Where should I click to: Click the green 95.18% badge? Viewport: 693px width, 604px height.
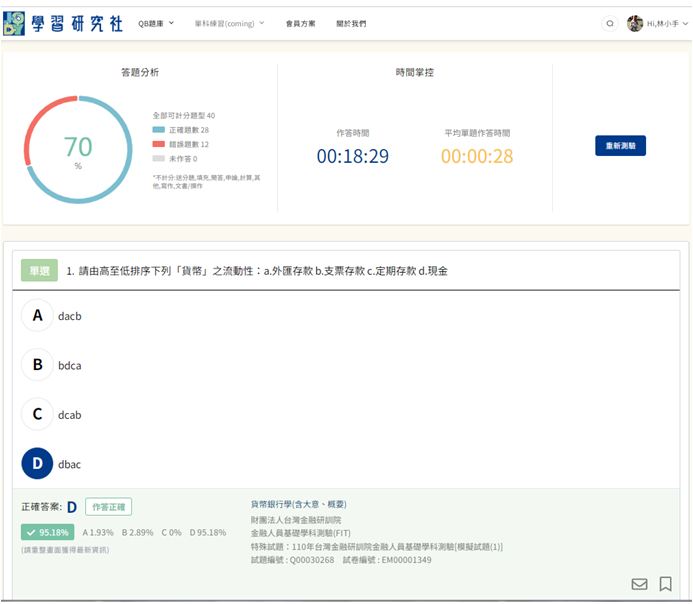point(47,532)
